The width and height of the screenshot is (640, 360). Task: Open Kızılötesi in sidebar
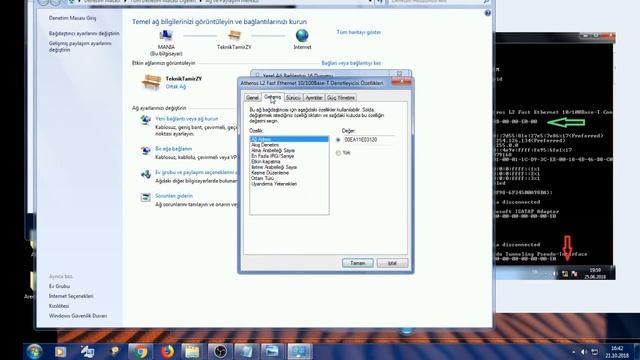pyautogui.click(x=59, y=306)
